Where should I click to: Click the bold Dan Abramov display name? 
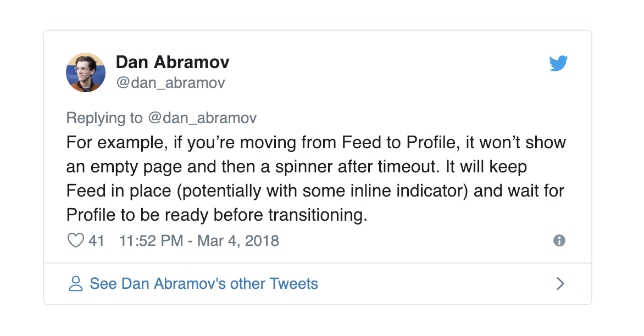click(x=173, y=63)
